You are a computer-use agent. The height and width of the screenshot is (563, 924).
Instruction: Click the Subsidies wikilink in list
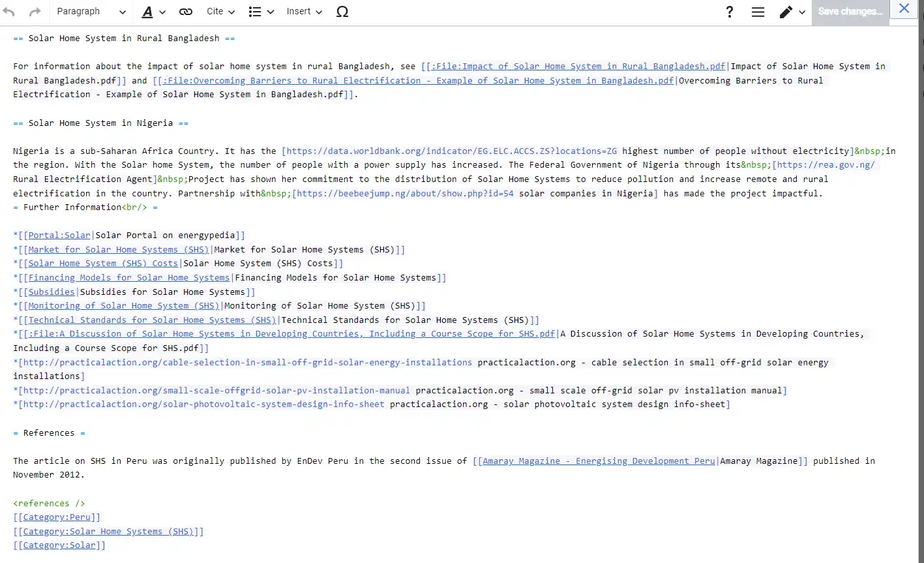point(52,292)
